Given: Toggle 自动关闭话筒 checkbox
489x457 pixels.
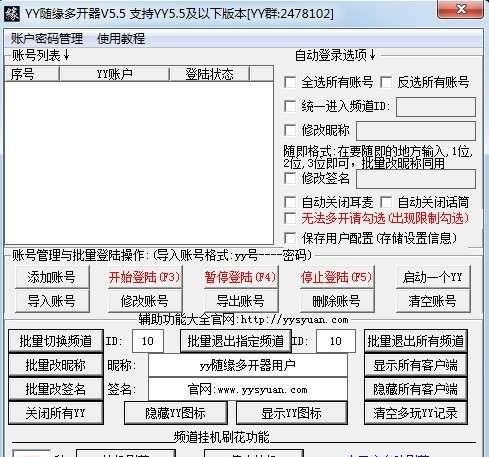Looking at the screenshot, I should coord(386,202).
